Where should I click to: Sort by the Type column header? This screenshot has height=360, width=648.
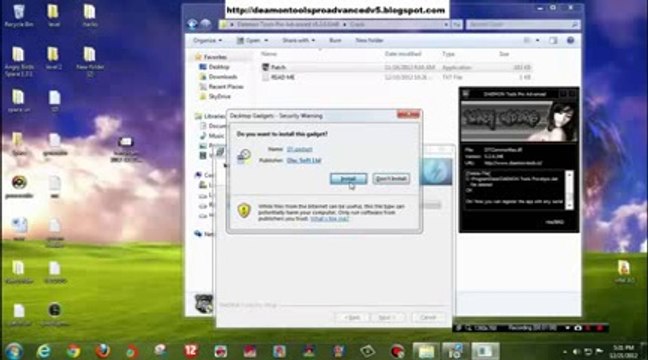[x=448, y=54]
